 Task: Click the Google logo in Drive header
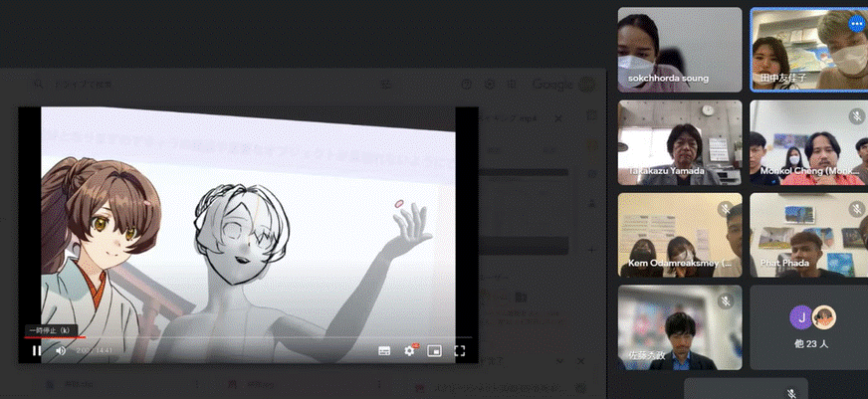551,85
